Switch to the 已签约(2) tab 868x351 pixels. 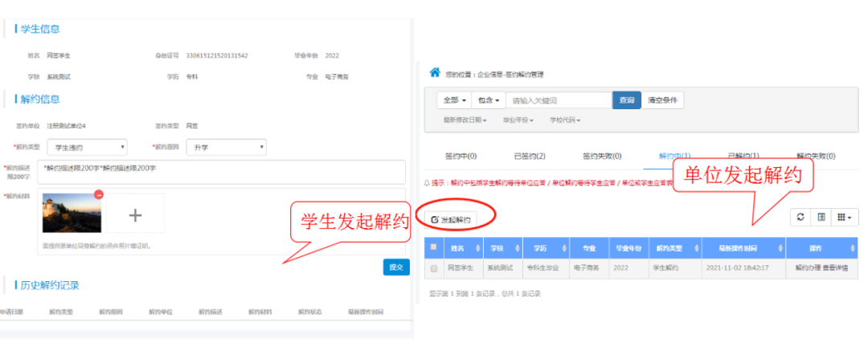tap(530, 156)
